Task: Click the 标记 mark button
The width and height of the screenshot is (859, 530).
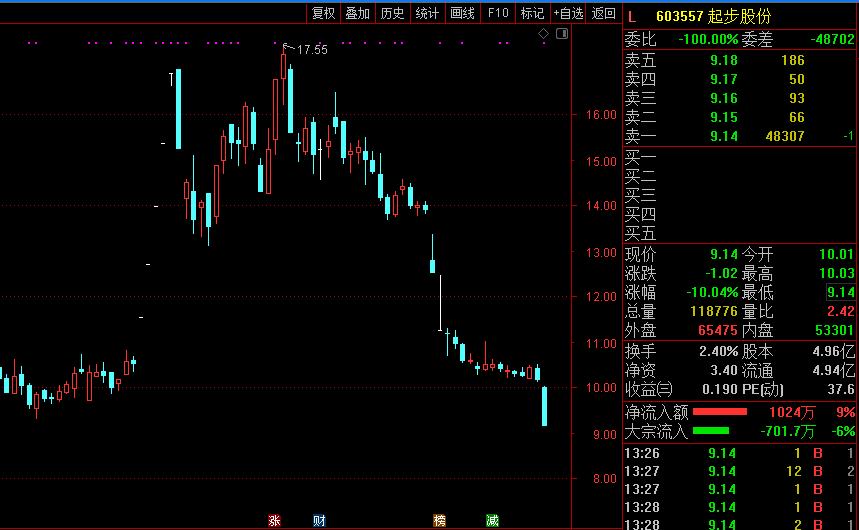Action: pos(532,13)
